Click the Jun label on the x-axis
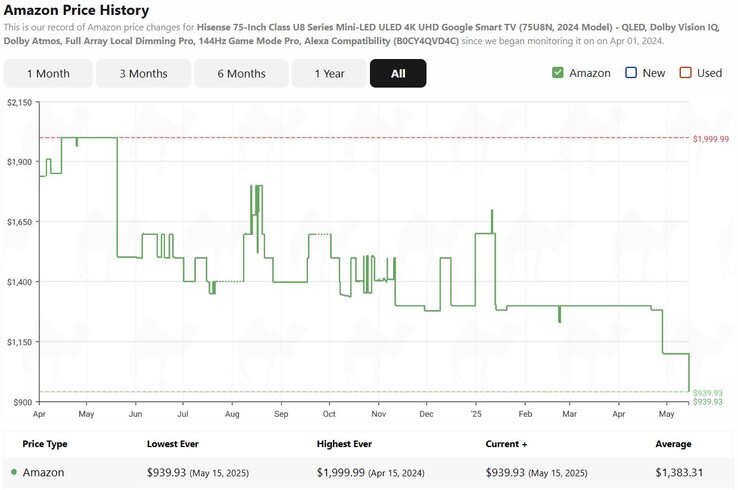Screen dimensions: 738x490 (135, 414)
